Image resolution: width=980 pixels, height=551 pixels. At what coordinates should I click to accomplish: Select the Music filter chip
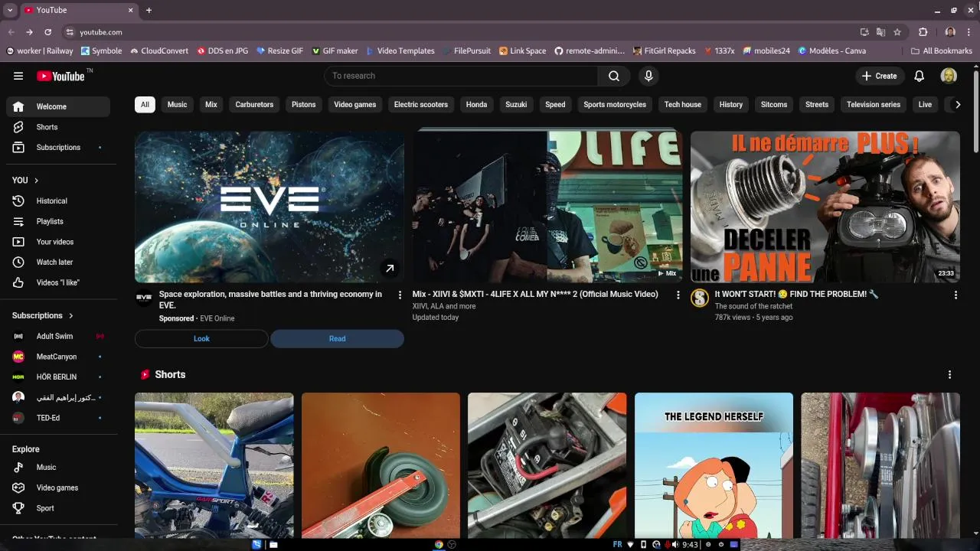tap(178, 105)
